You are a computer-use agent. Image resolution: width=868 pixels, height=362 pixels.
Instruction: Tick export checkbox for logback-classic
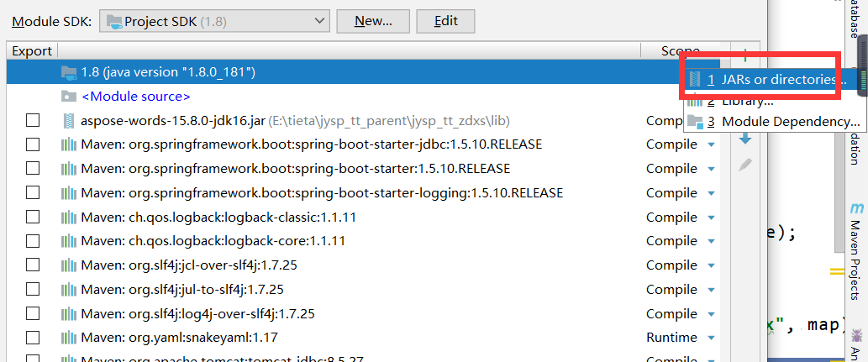[33, 218]
